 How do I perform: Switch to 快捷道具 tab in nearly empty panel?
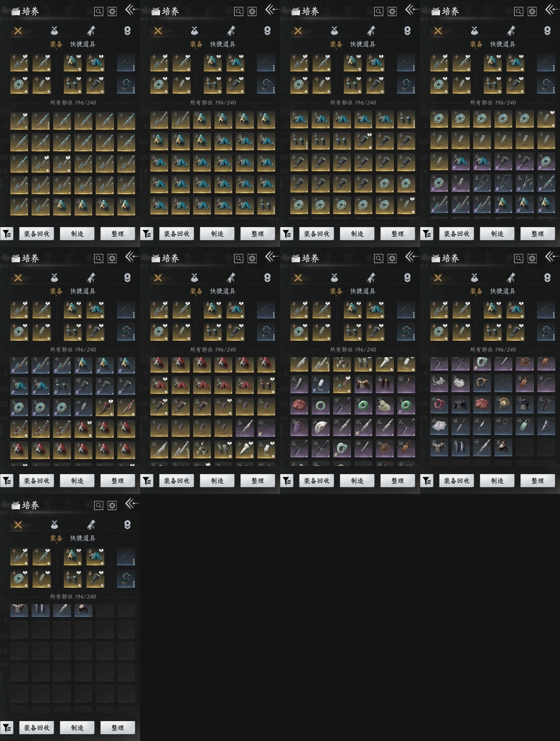click(x=83, y=538)
